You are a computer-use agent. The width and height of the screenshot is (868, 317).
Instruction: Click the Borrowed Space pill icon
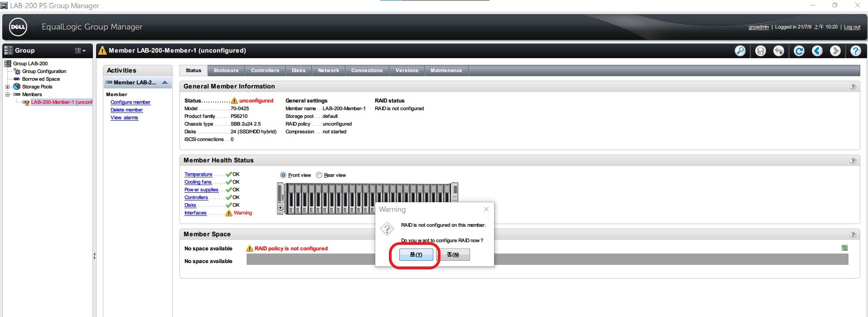(x=17, y=79)
